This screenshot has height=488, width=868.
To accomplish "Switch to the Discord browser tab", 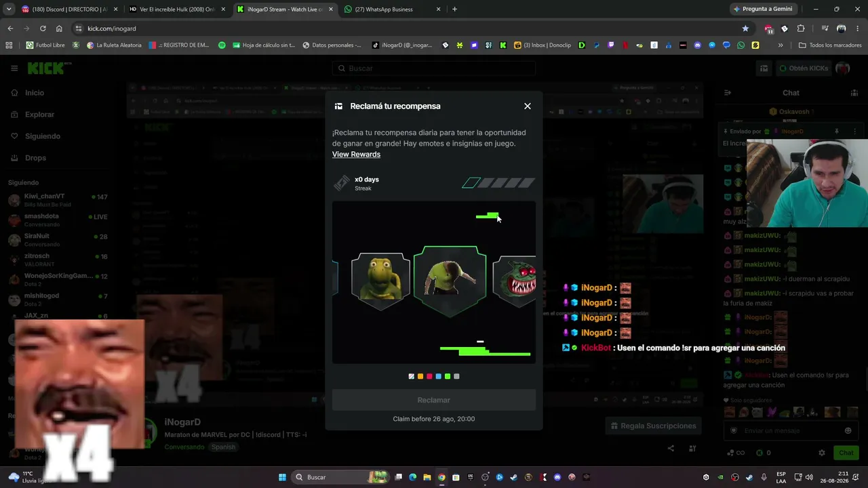I will [x=71, y=9].
